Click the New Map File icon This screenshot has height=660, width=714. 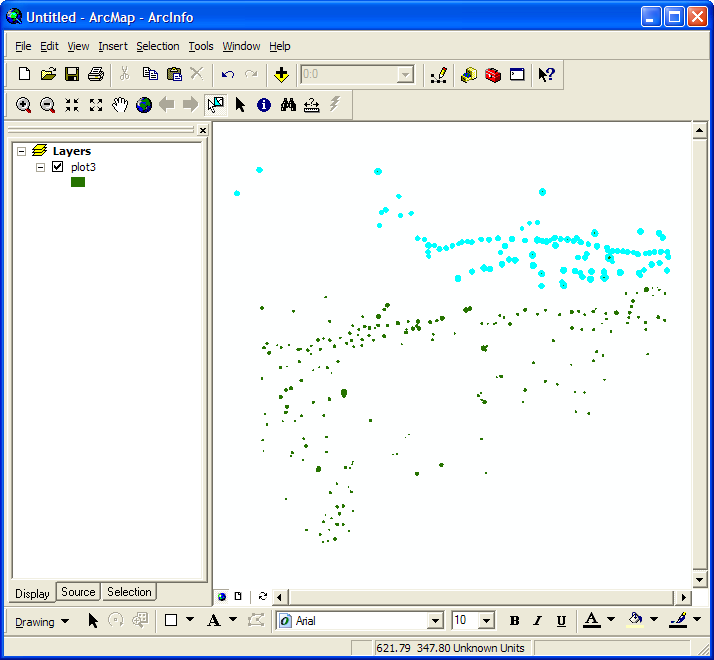click(x=24, y=74)
